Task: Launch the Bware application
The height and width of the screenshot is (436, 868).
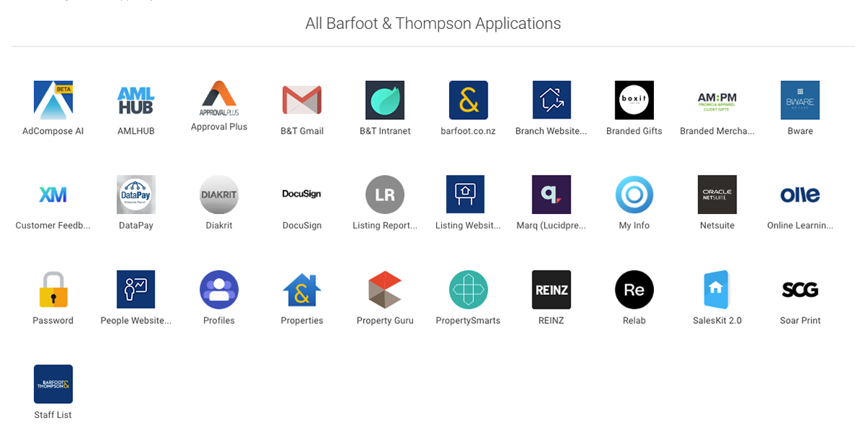Action: [800, 100]
